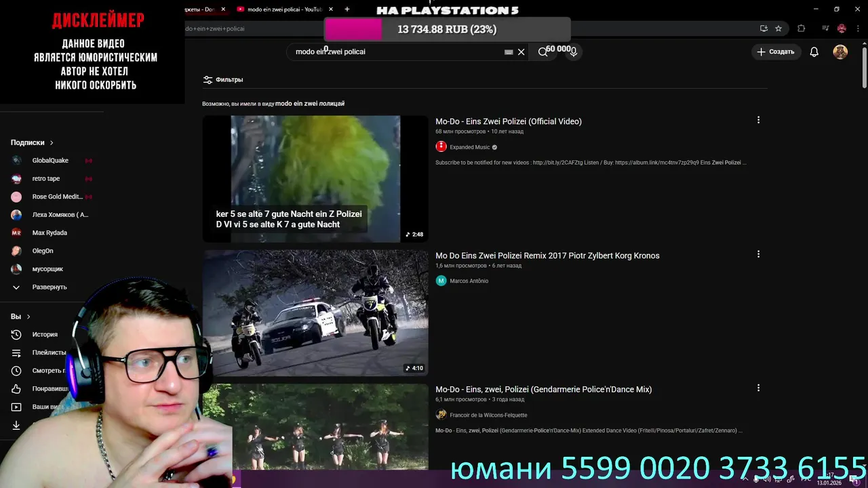Open a new browser tab

pos(347,9)
